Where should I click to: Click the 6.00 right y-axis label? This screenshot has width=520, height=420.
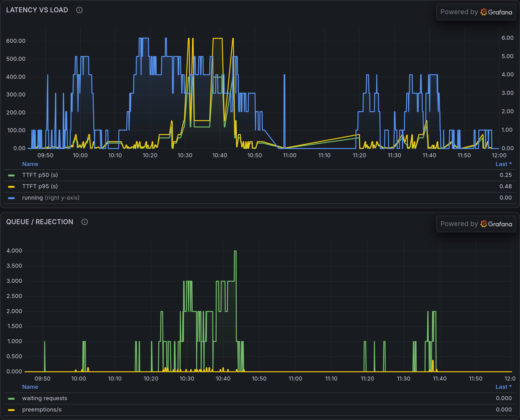point(507,38)
